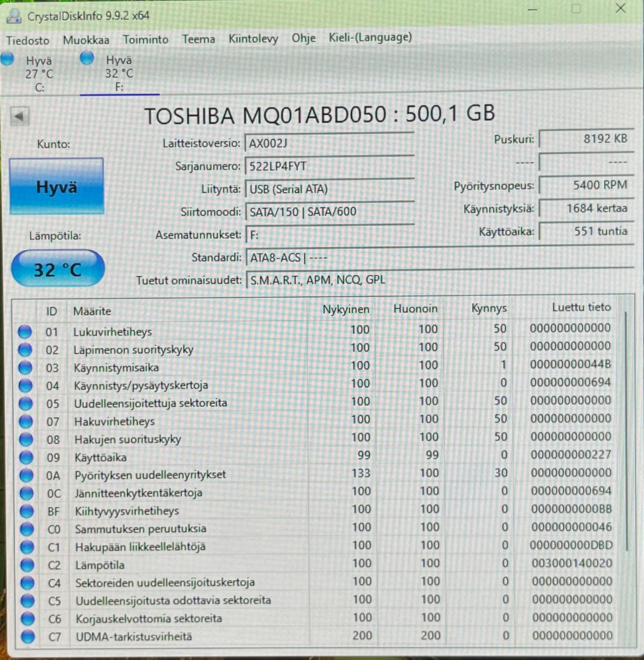644x660 pixels.
Task: Click the Sarjanumero field 522LP4FYT
Action: point(329,166)
